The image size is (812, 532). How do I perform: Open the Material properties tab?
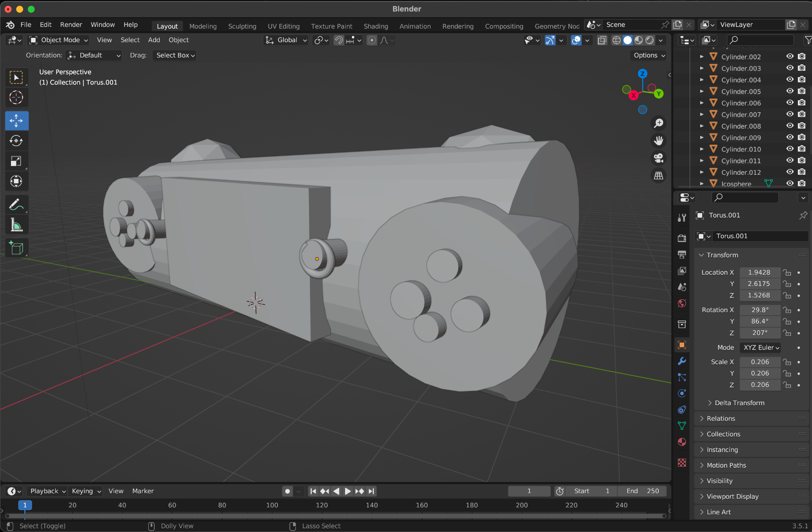682,442
